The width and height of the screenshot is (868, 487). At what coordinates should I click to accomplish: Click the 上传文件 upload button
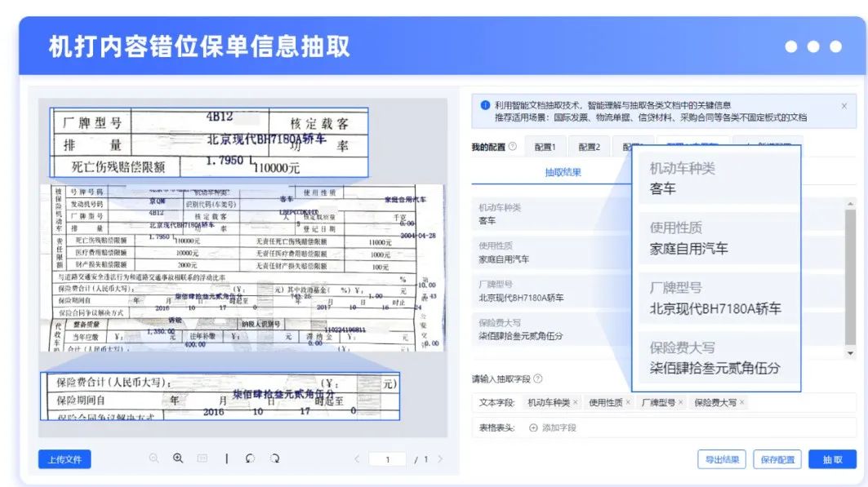coord(65,459)
